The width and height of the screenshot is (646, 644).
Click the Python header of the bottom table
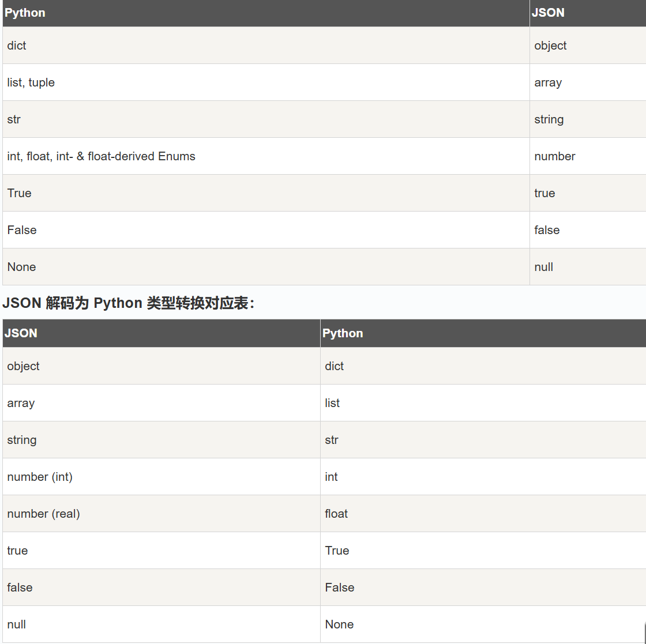343,333
